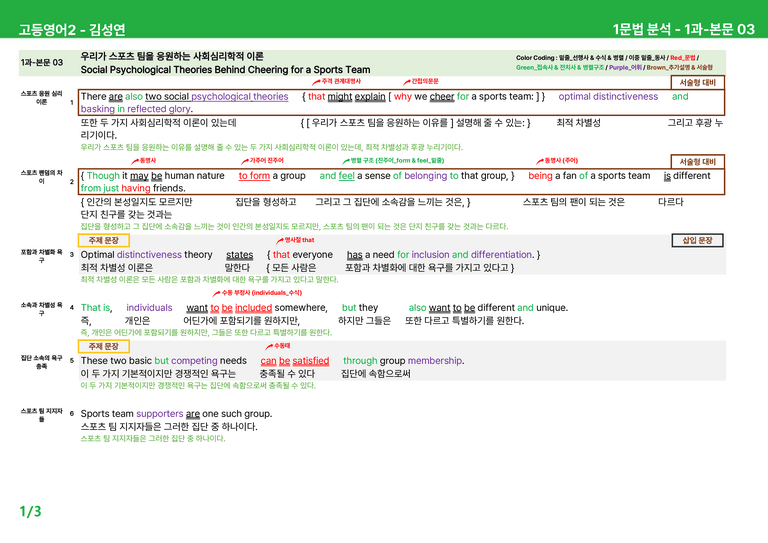
Task: Click the red word 'included' in sentence 4
Action: click(253, 308)
